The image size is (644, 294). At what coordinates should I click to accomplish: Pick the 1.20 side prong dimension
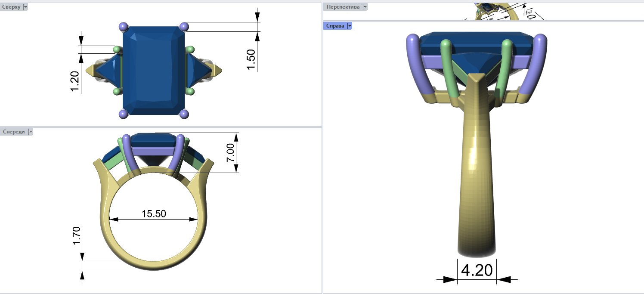75,81
